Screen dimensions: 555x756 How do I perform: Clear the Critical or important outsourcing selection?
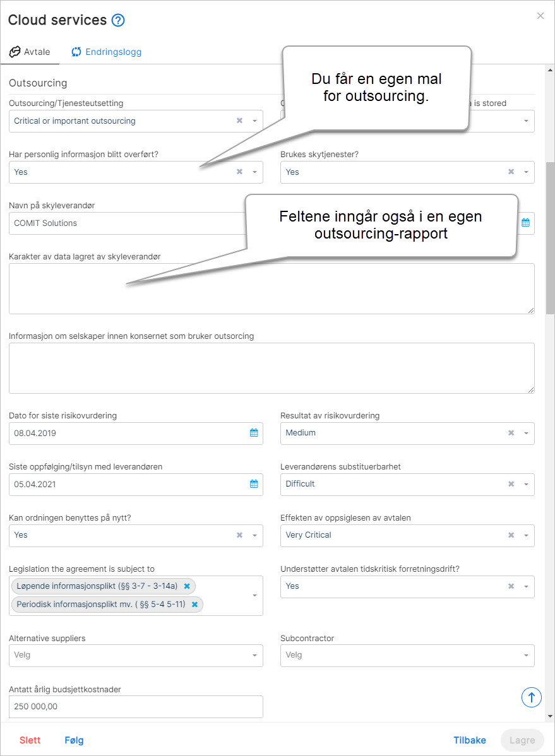point(239,121)
